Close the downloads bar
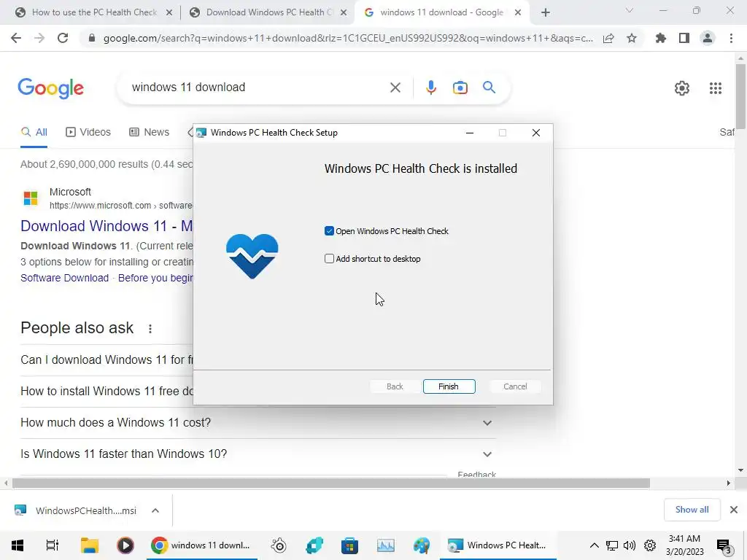Screen dimensions: 747x560 click(x=734, y=510)
